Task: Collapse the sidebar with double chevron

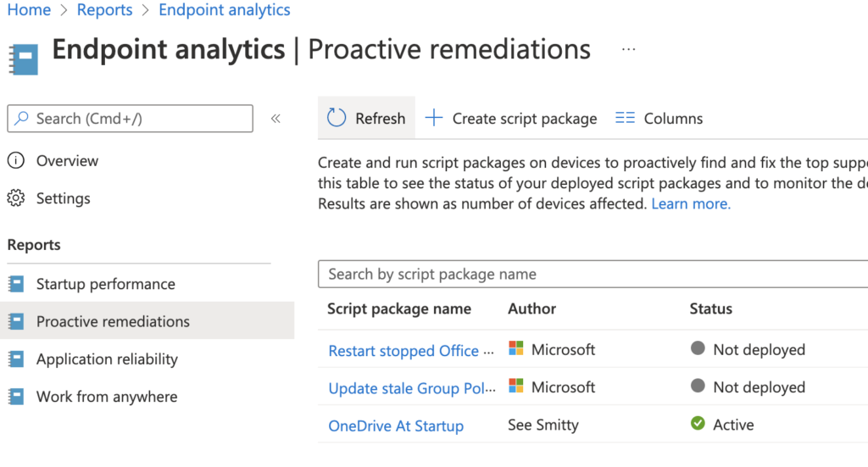Action: [275, 119]
